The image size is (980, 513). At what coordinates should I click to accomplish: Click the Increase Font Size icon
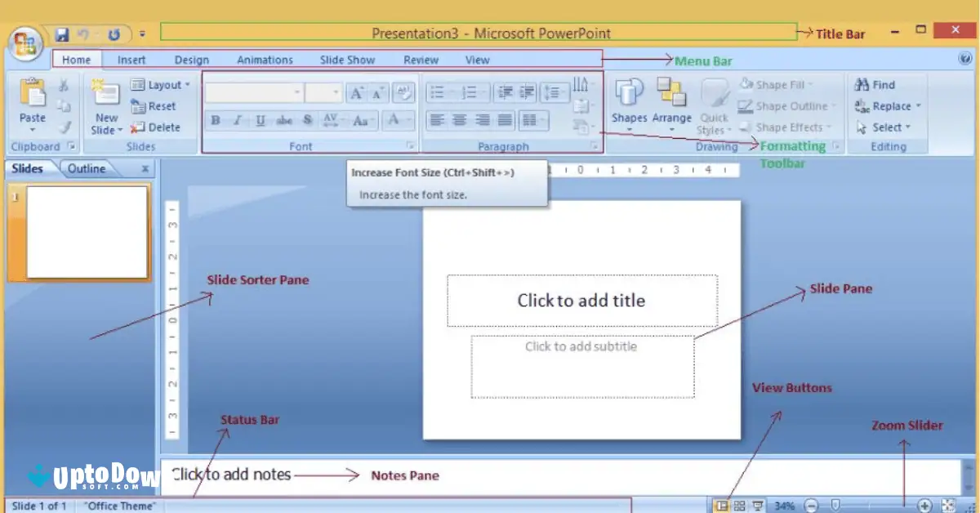(356, 92)
